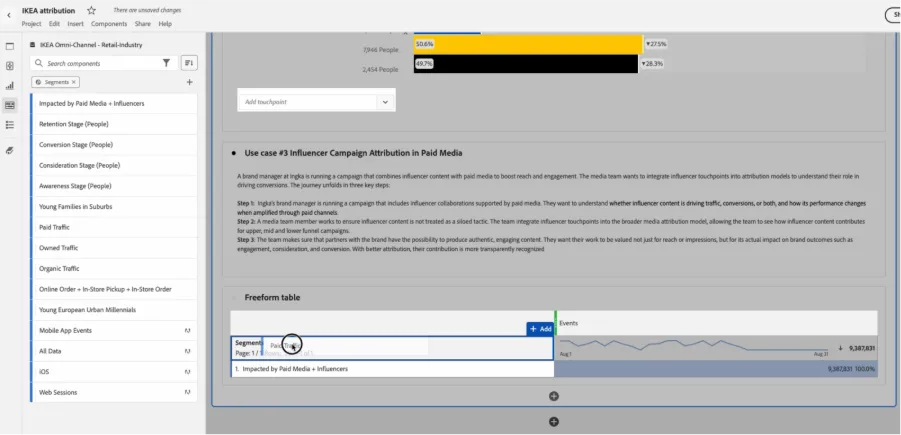Open the Panels icon in the left rail

click(x=10, y=47)
